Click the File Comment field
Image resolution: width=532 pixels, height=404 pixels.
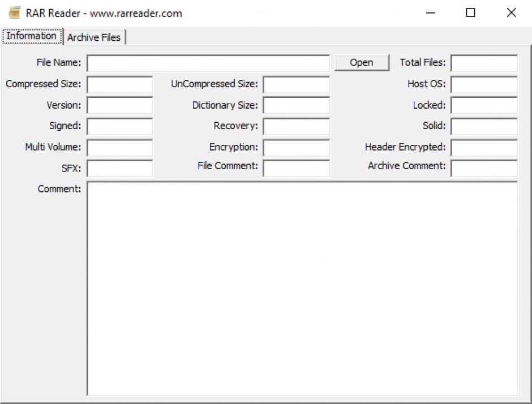click(296, 168)
